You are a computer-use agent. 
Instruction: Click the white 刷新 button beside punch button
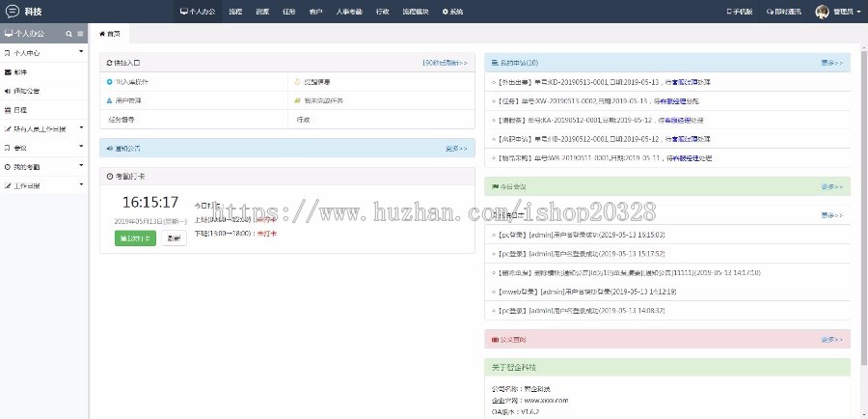[x=174, y=238]
